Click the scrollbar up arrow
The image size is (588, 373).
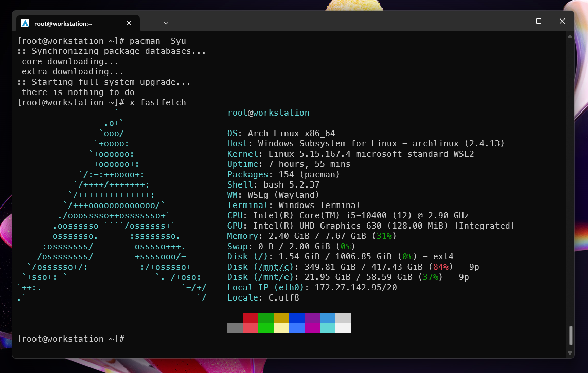pyautogui.click(x=570, y=36)
